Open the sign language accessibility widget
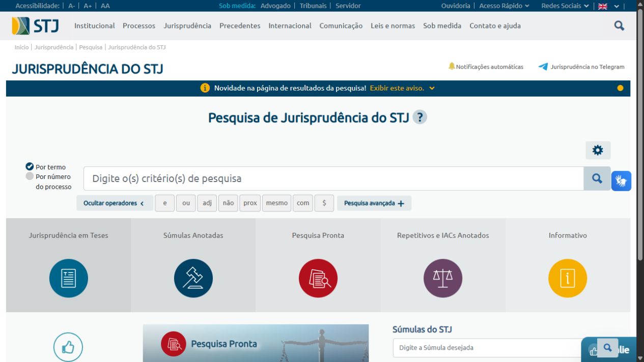 pos(621,181)
